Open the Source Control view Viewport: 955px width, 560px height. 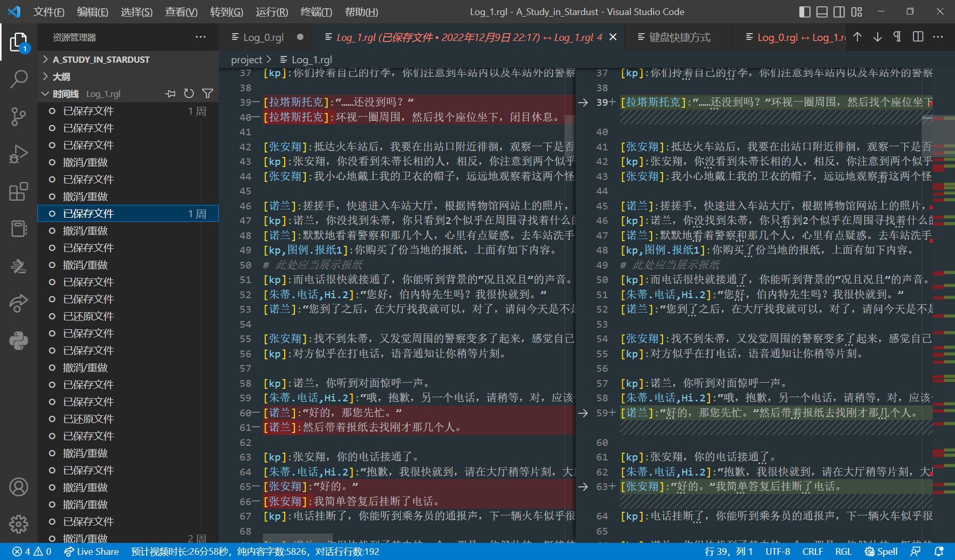(19, 117)
